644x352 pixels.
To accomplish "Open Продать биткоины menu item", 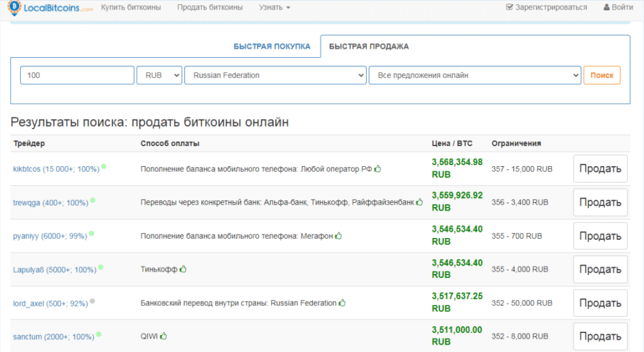I will point(210,8).
